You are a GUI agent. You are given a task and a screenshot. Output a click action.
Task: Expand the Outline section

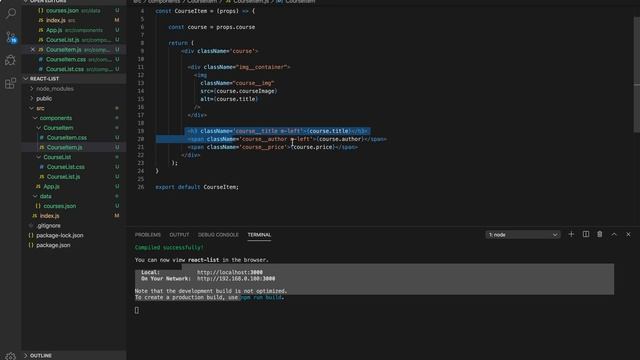coord(74,356)
